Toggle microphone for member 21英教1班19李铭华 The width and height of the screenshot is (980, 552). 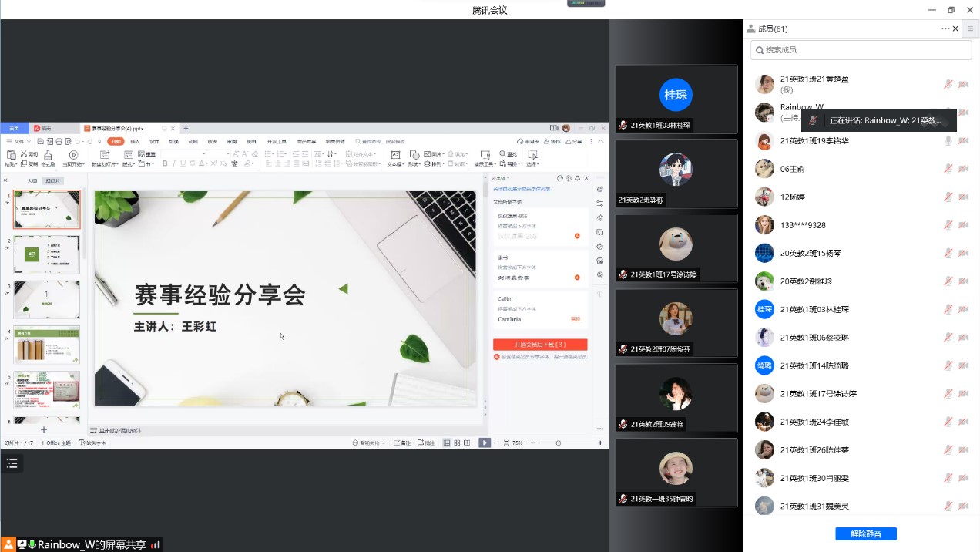[948, 141]
